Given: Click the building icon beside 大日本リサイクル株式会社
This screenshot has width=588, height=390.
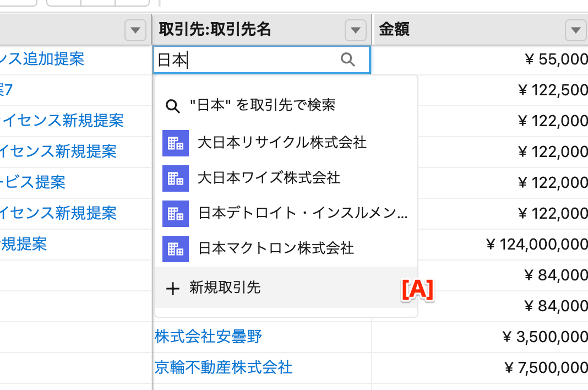Looking at the screenshot, I should pos(176,143).
